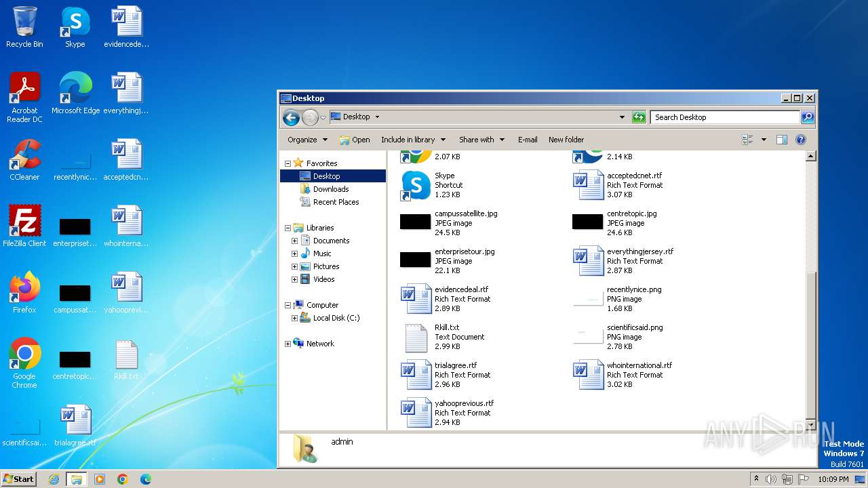Open the view options dropdown arrow

tap(764, 140)
